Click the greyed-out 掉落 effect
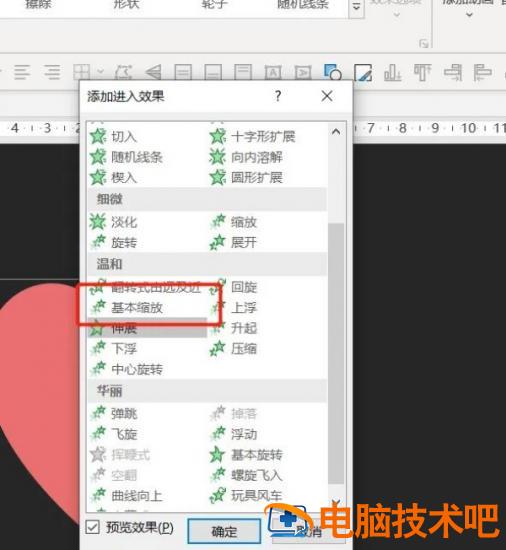This screenshot has width=506, height=550. click(x=234, y=414)
